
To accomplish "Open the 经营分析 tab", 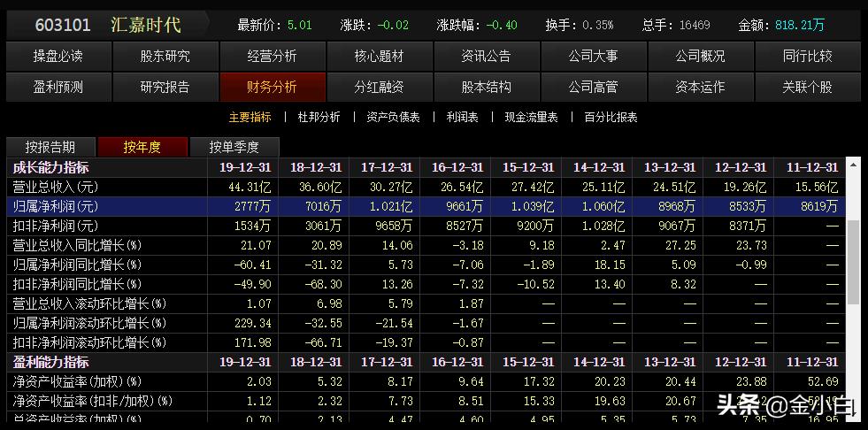I will coord(272,56).
